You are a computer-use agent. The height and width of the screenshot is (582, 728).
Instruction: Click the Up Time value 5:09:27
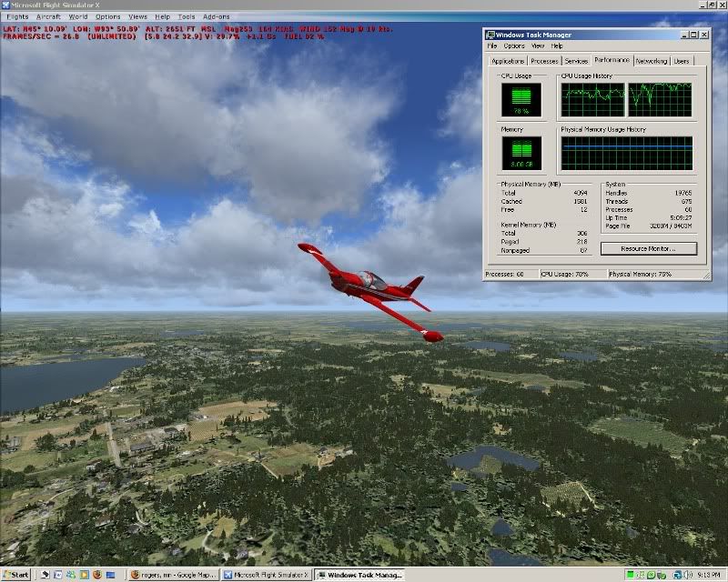[x=681, y=217]
